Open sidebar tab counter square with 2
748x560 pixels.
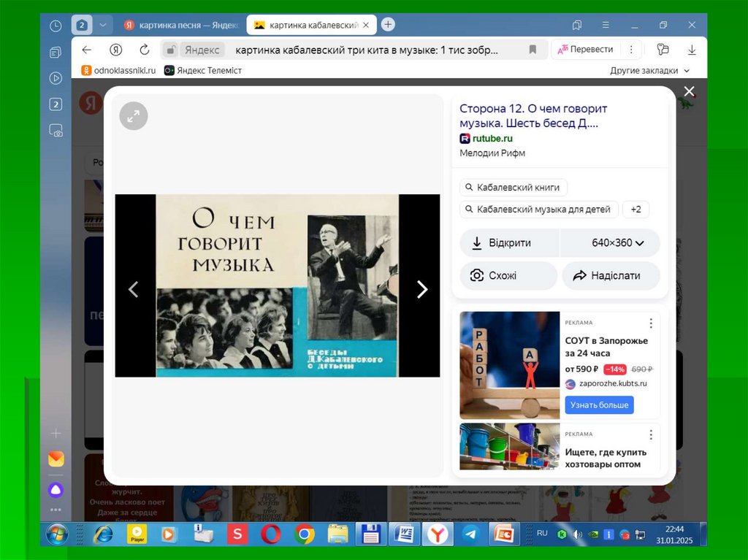tap(56, 104)
